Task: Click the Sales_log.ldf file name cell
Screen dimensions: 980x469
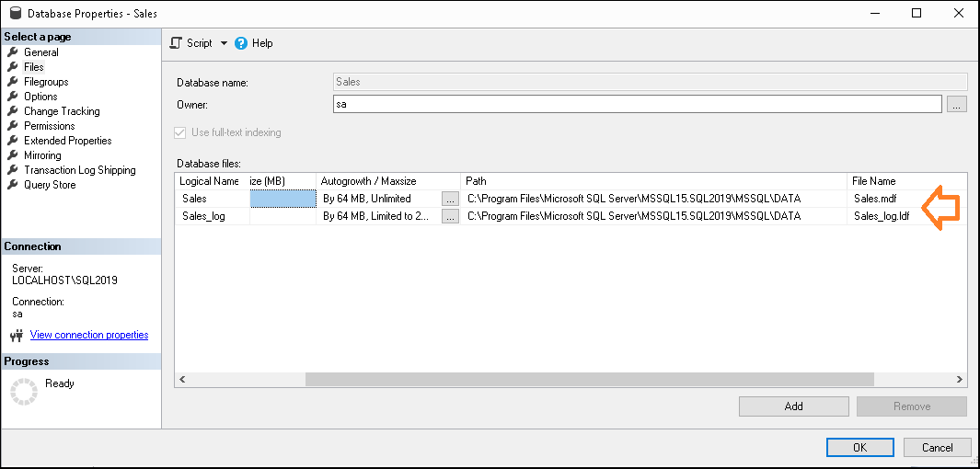Action: point(907,216)
